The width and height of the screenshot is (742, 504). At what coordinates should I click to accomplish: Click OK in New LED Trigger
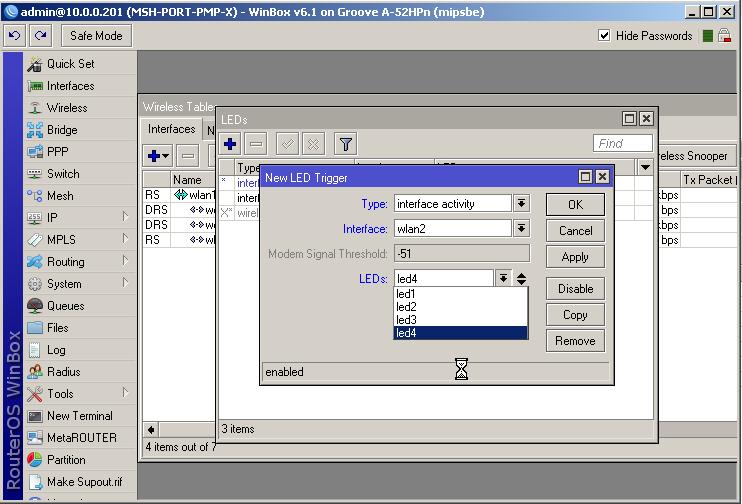575,204
